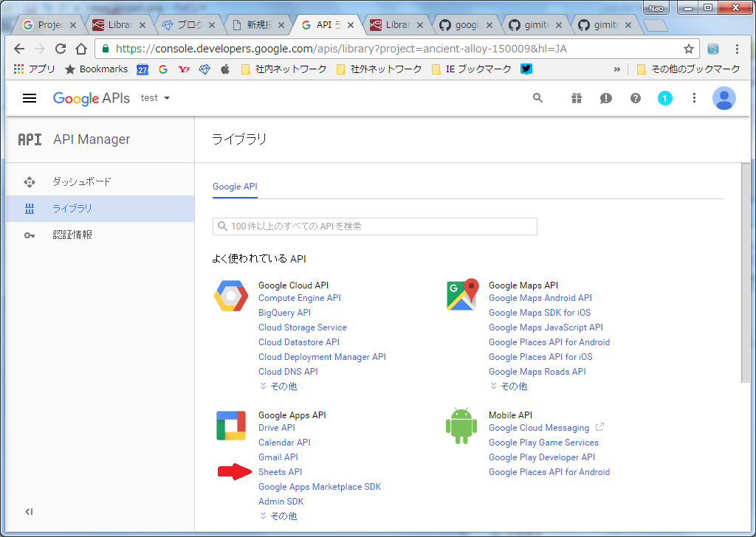The width and height of the screenshot is (756, 537).
Task: Open the 社外ネットワーク bookmark folder
Action: coord(379,69)
